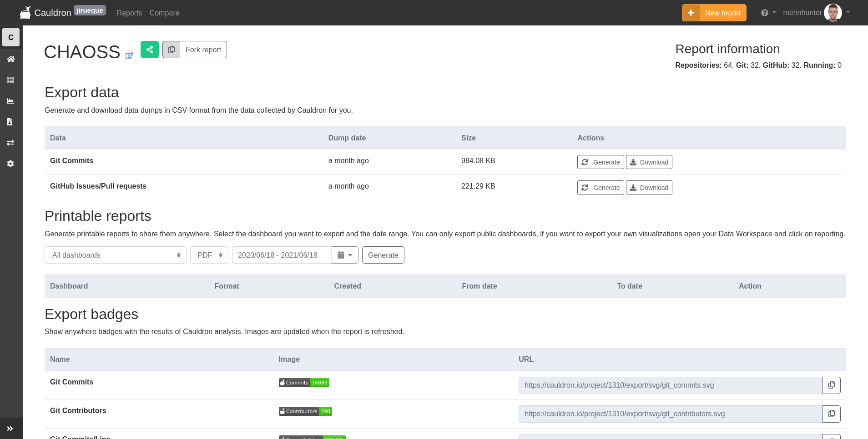Edit the CHAOSS report name
Image resolution: width=868 pixels, height=439 pixels.
coord(129,56)
